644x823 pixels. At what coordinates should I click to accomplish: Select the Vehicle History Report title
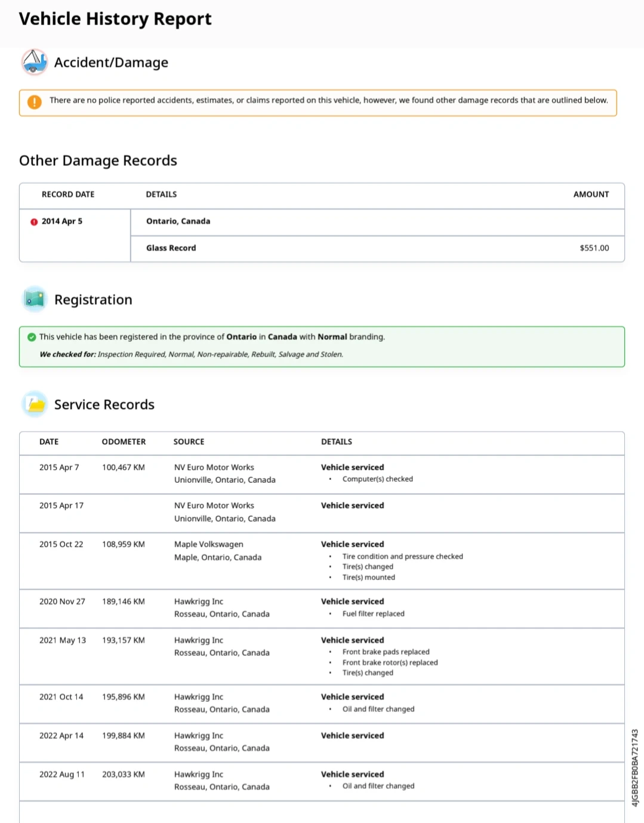click(115, 19)
